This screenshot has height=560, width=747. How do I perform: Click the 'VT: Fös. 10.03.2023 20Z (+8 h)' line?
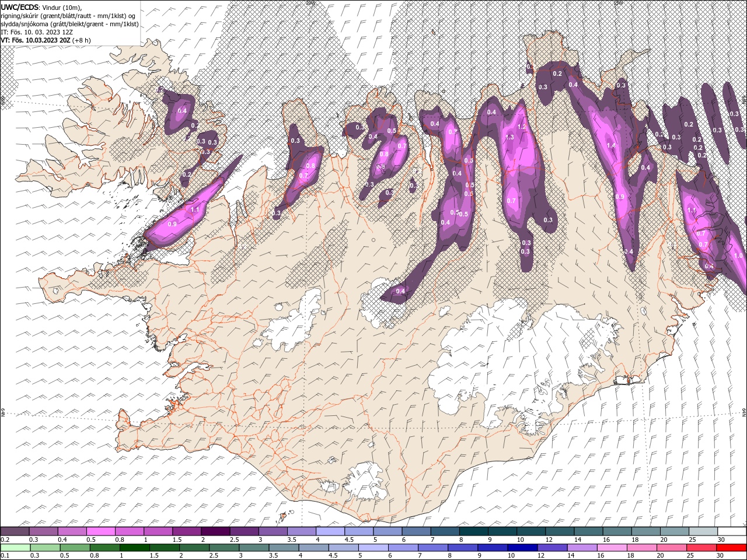(x=46, y=40)
